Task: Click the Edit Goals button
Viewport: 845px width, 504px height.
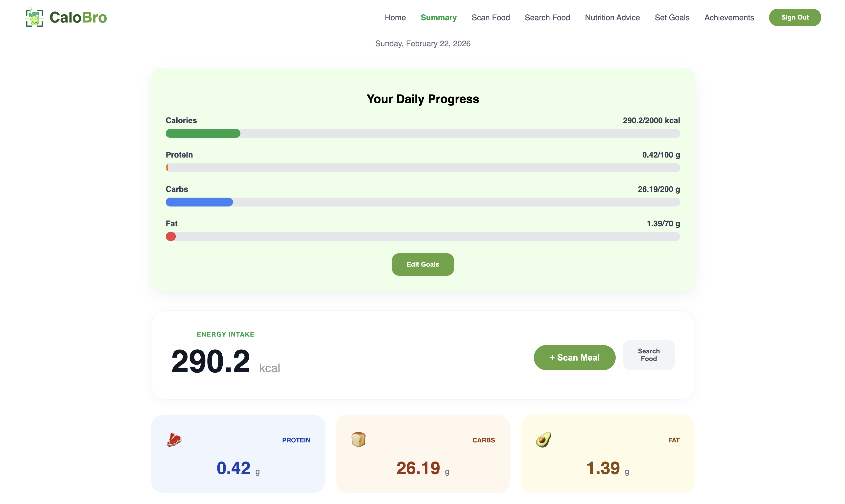Action: tap(422, 264)
